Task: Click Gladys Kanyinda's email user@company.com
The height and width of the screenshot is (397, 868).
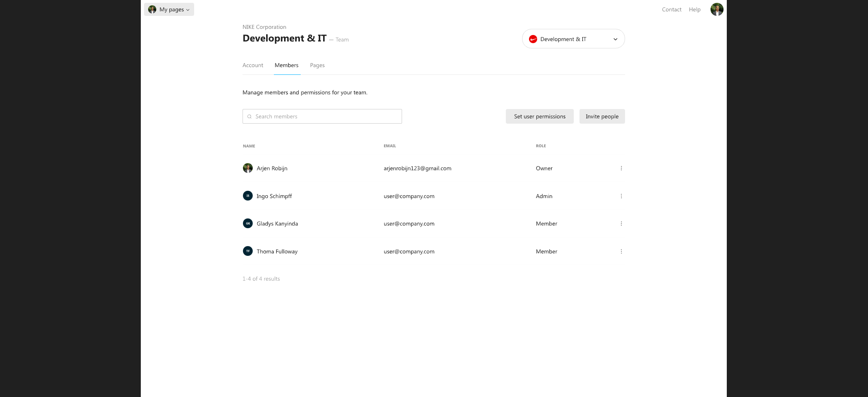Action: pyautogui.click(x=409, y=224)
